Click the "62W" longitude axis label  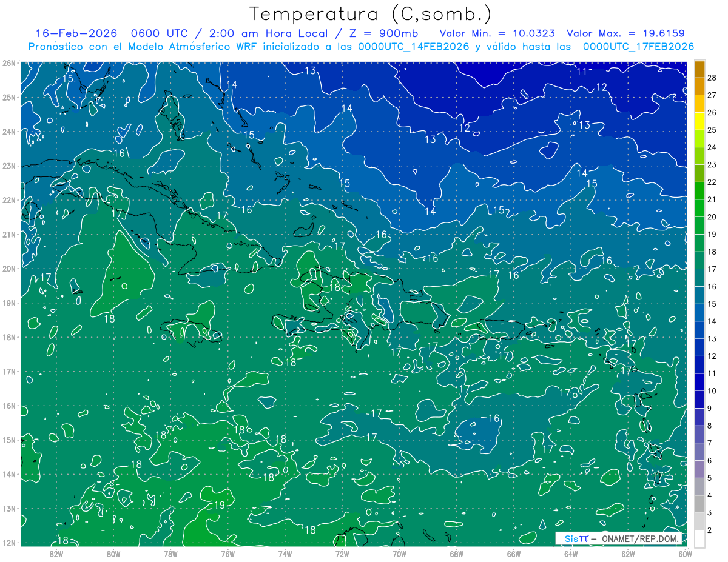pyautogui.click(x=627, y=554)
